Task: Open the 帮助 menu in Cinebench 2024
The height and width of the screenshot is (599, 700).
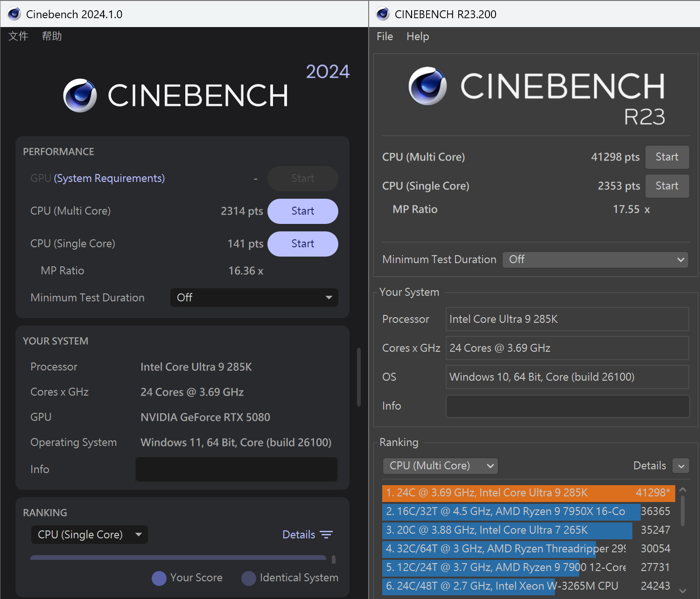Action: click(52, 36)
